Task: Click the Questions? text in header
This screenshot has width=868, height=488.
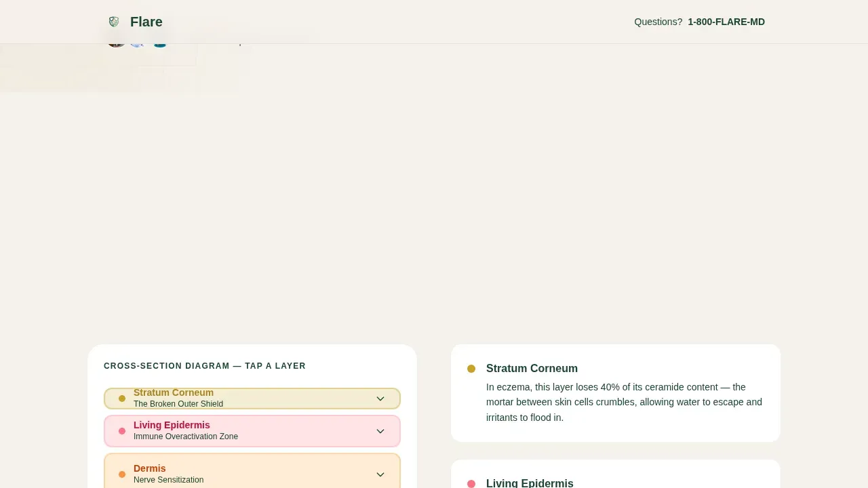Action: click(658, 22)
